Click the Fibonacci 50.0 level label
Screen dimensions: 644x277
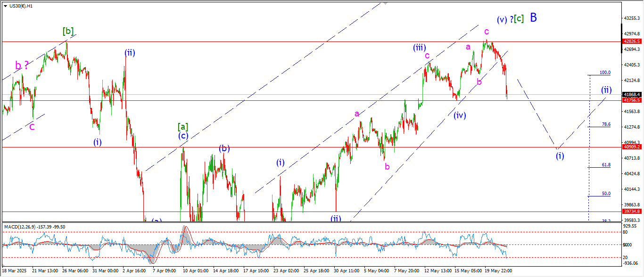[x=606, y=194]
